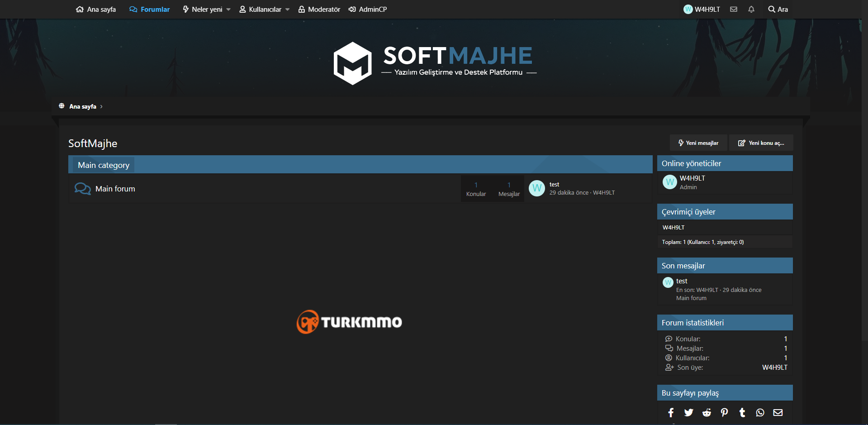Open test thread in Son mesajlar
Screen dimensions: 868x425
click(x=682, y=281)
